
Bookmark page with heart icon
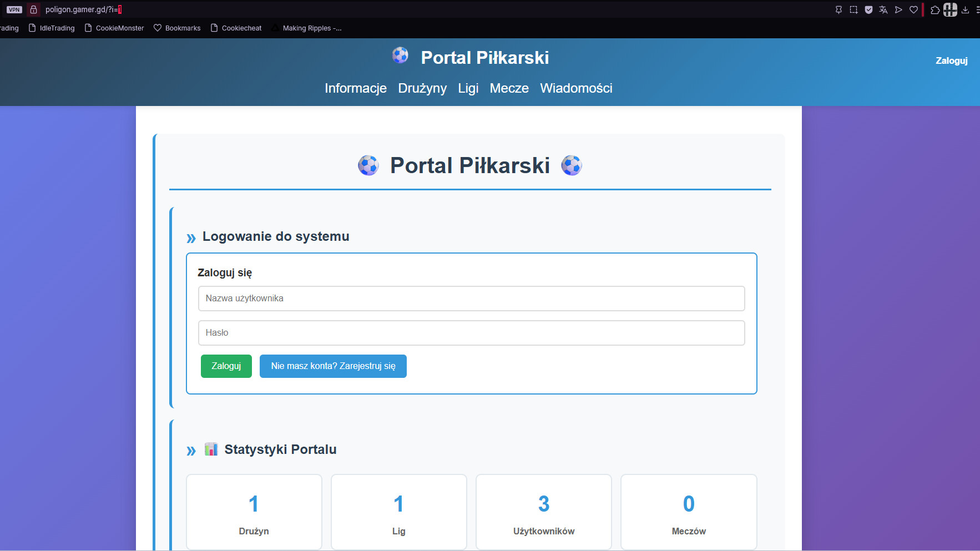coord(913,9)
